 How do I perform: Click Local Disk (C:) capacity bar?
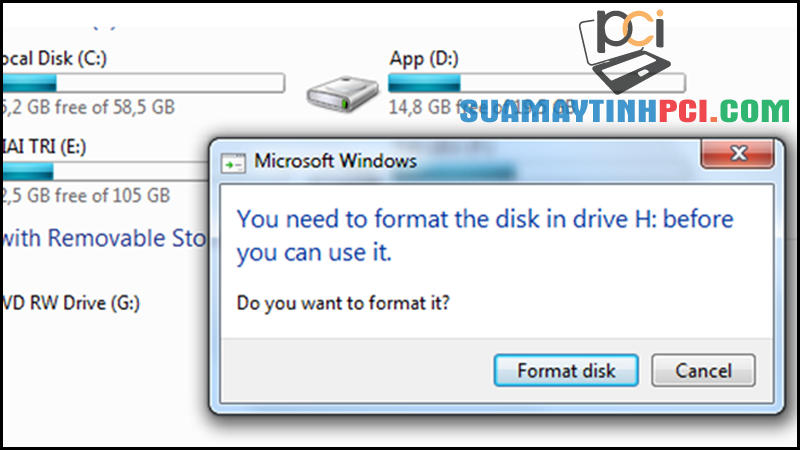coord(143,83)
